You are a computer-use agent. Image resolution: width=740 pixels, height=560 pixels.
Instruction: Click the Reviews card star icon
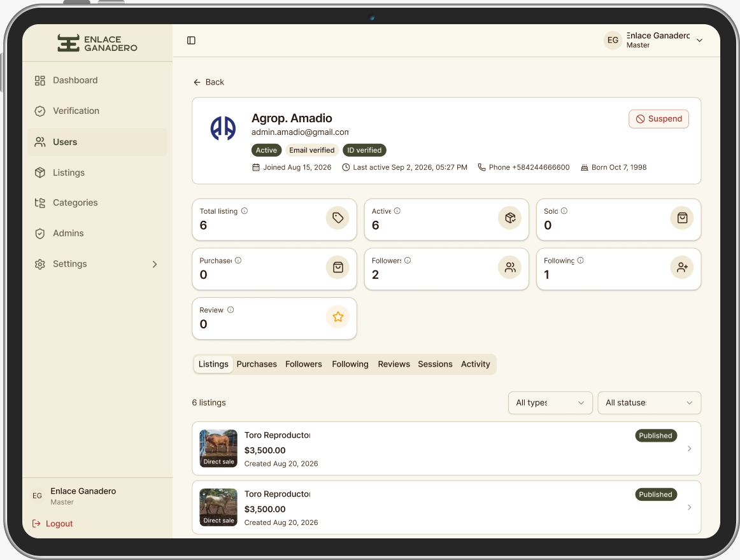[x=338, y=317]
